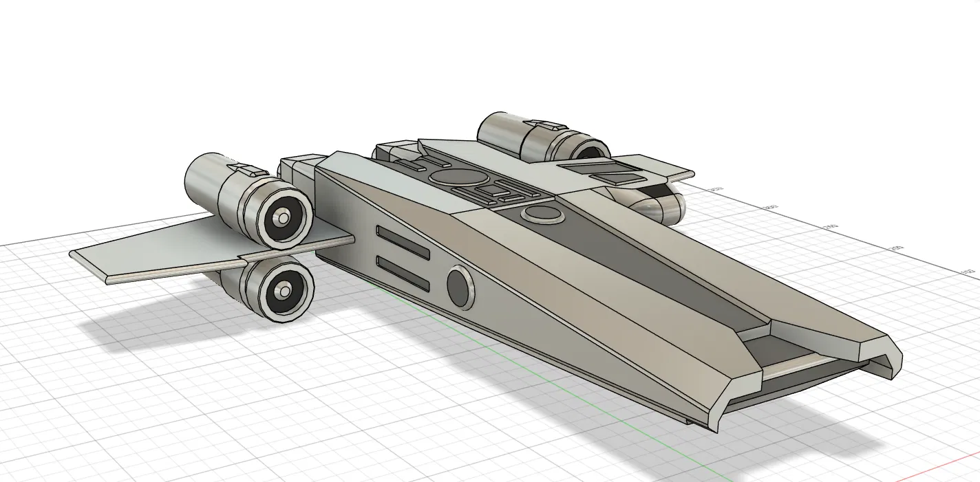Select the large oval hatch on top deck
The height and width of the screenshot is (482, 980).
460,176
